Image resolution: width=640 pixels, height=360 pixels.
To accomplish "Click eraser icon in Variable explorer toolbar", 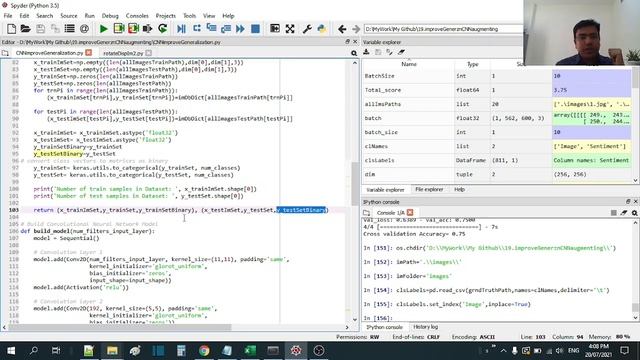I will (x=401, y=52).
